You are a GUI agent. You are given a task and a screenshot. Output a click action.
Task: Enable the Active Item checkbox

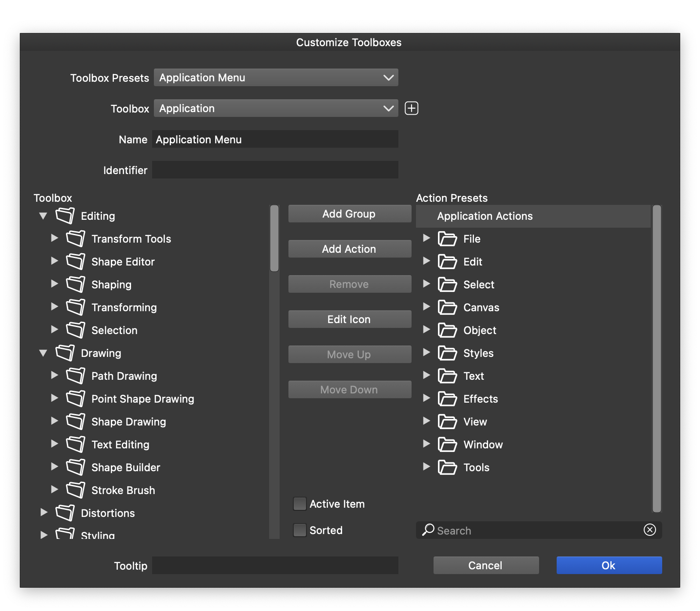click(x=299, y=504)
